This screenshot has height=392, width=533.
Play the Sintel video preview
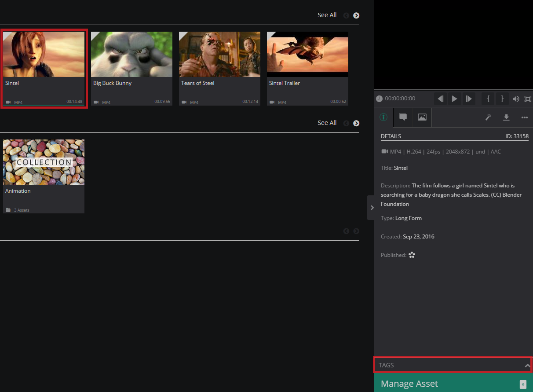point(454,99)
